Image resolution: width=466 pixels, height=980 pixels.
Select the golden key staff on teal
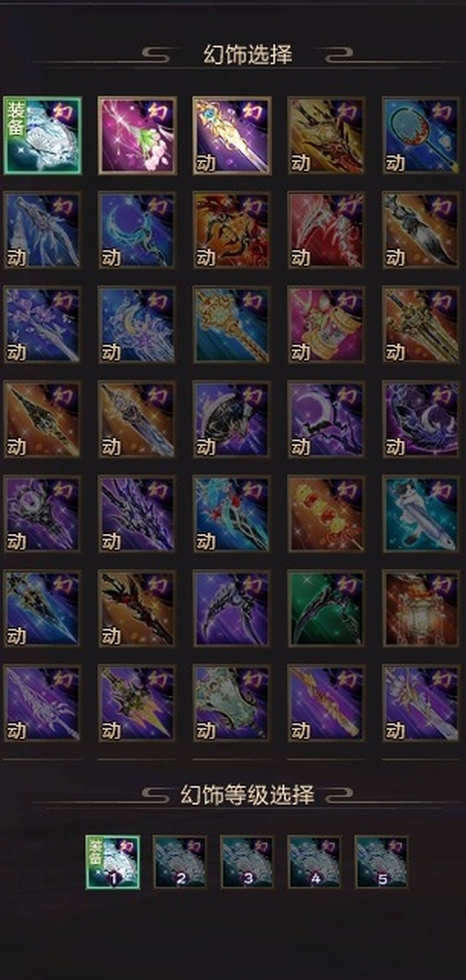pos(231,324)
